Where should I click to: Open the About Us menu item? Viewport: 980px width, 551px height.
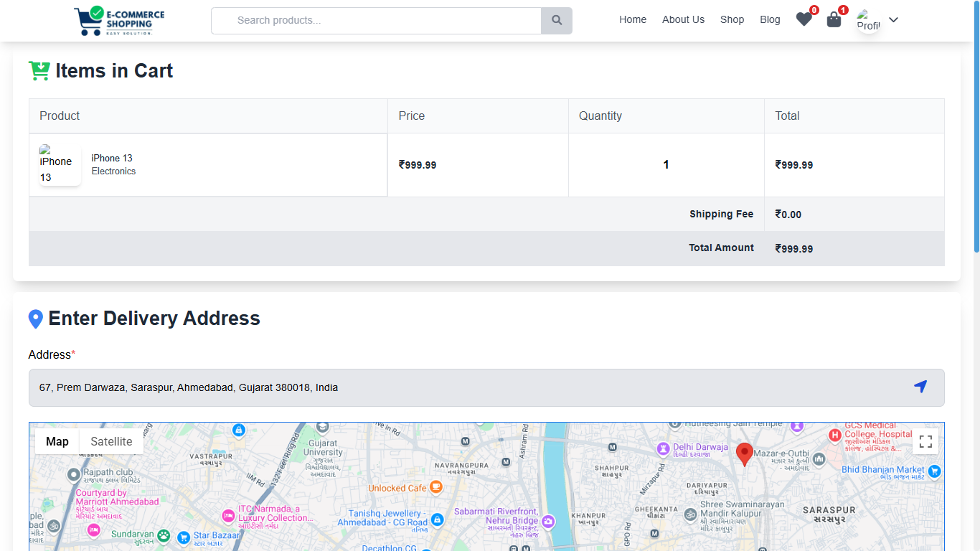tap(683, 20)
